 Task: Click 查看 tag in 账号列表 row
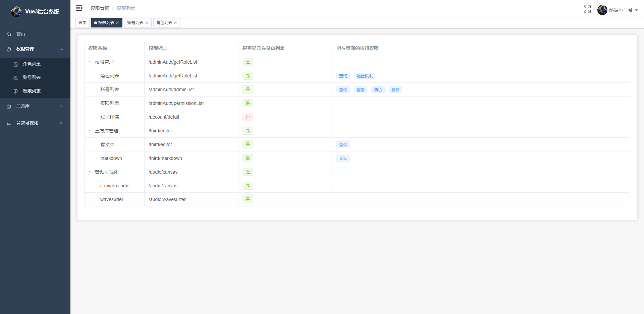[361, 90]
